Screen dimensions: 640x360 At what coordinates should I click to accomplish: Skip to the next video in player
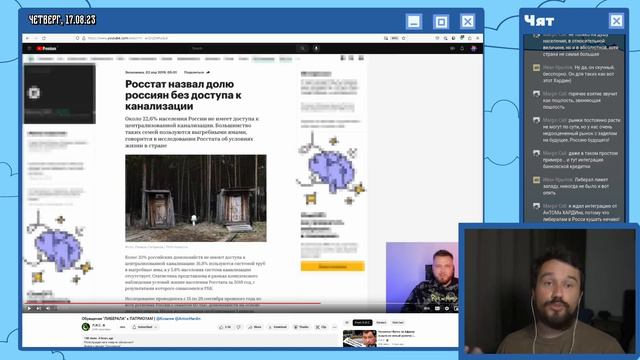click(x=38, y=308)
